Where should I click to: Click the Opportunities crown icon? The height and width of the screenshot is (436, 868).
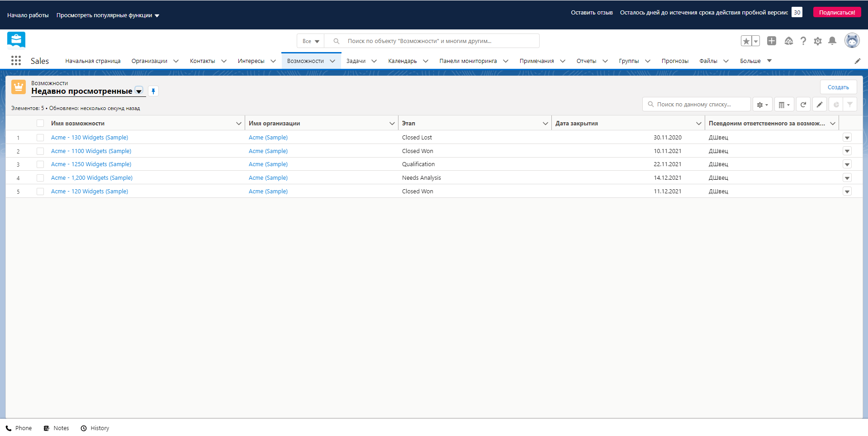[19, 87]
